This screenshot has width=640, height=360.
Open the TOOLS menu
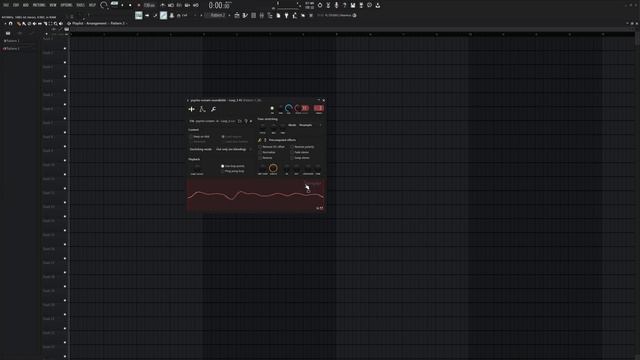[x=80, y=5]
